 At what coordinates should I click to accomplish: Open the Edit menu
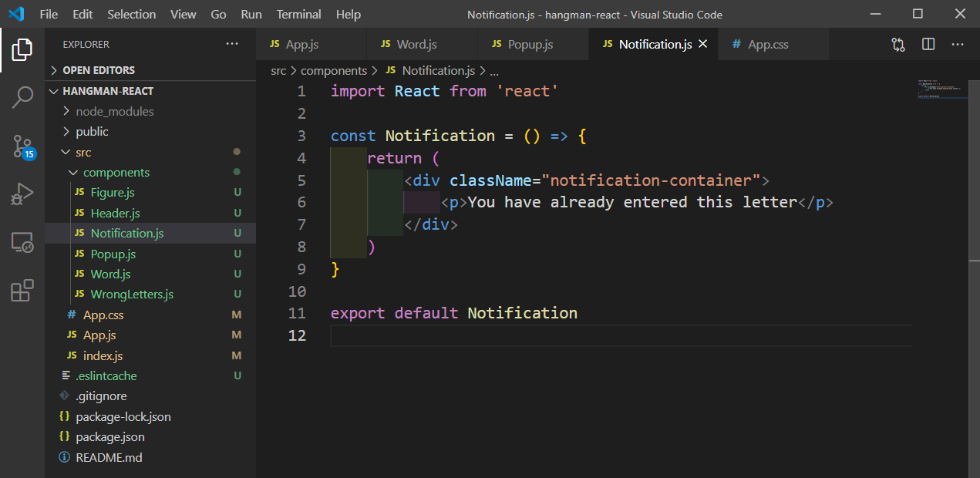(83, 14)
